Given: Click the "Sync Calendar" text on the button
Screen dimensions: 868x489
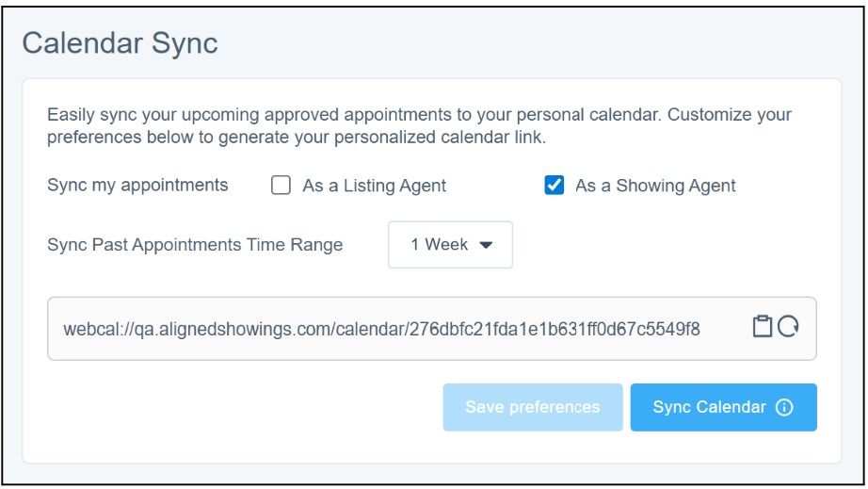Looking at the screenshot, I should pyautogui.click(x=709, y=407).
